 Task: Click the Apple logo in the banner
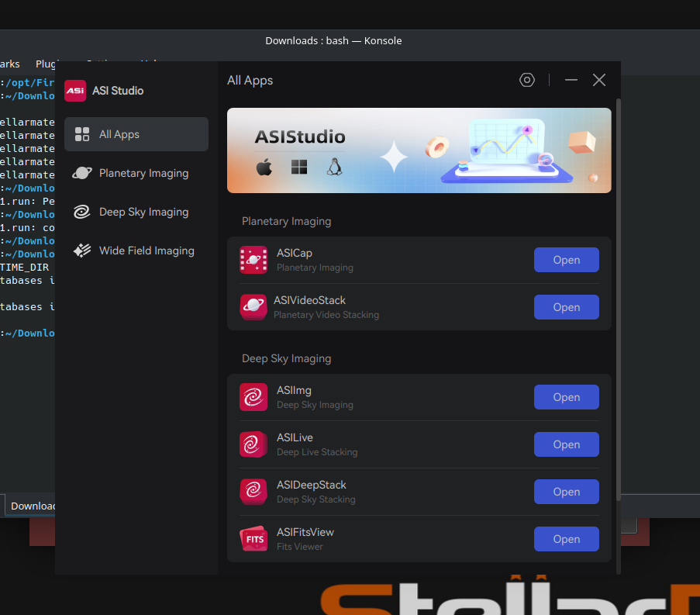point(264,168)
